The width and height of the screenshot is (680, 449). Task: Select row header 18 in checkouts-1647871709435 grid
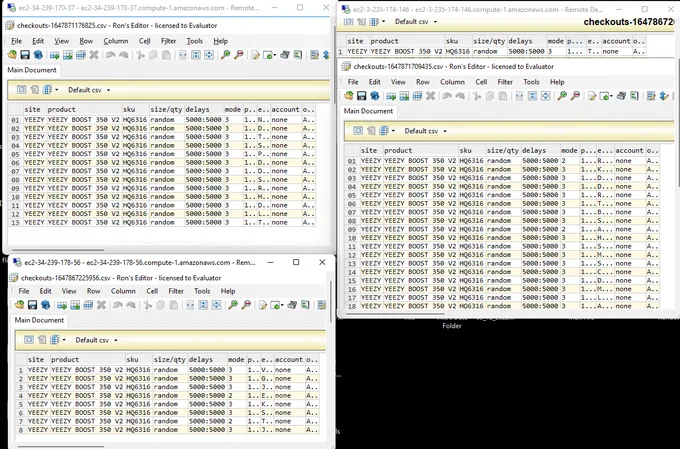click(352, 306)
